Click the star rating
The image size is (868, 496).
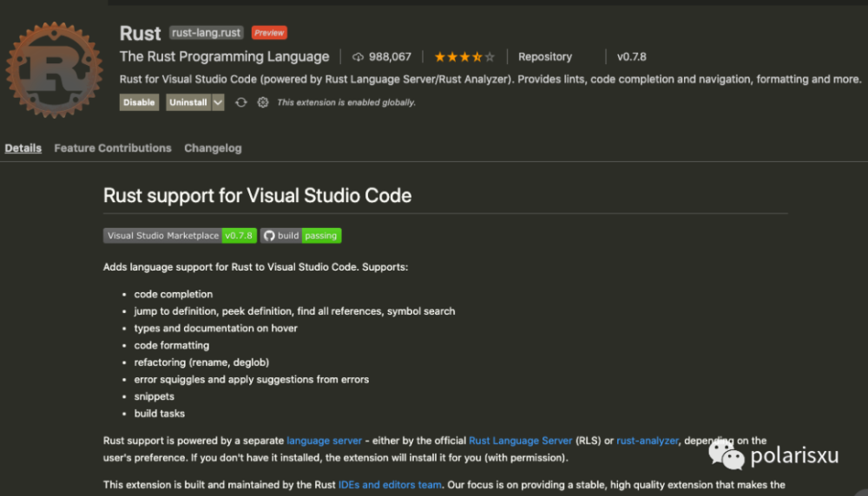point(464,57)
